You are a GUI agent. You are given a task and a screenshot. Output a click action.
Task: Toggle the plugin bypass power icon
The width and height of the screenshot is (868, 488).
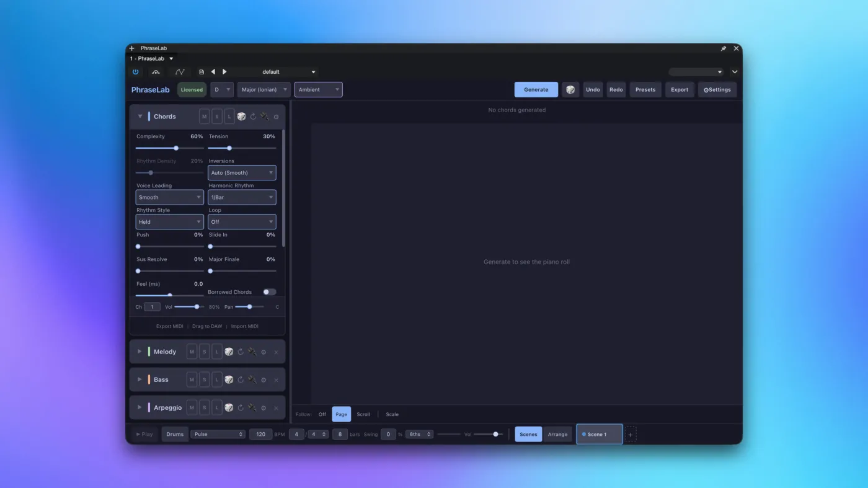click(x=136, y=72)
